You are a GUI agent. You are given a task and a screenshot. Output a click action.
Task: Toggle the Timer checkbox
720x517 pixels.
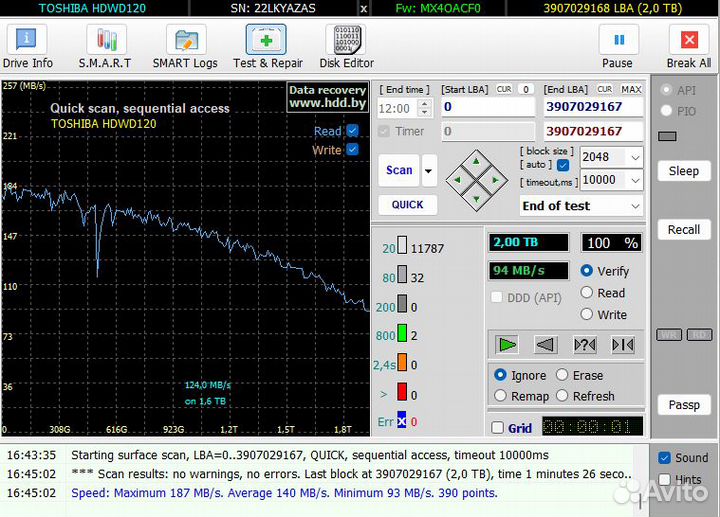383,131
